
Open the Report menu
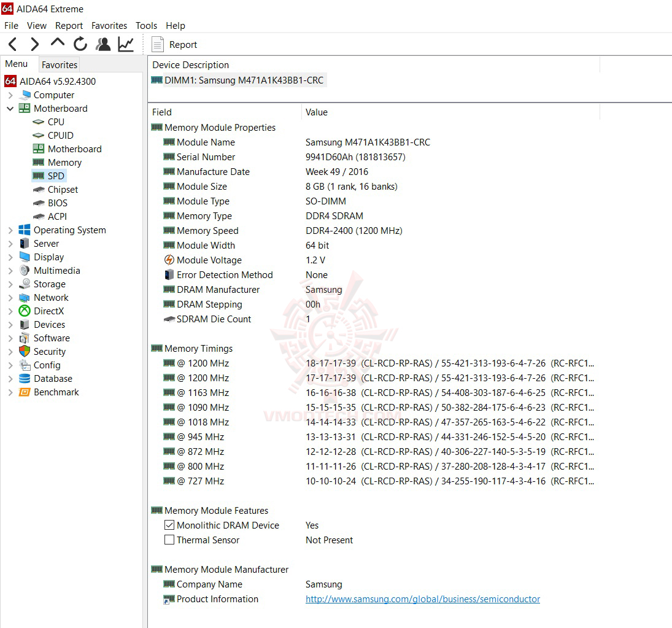click(x=69, y=26)
